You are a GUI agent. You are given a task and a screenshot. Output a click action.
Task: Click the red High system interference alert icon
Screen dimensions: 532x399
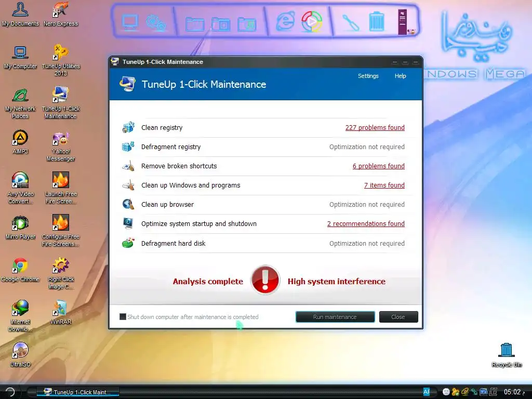[x=265, y=280]
